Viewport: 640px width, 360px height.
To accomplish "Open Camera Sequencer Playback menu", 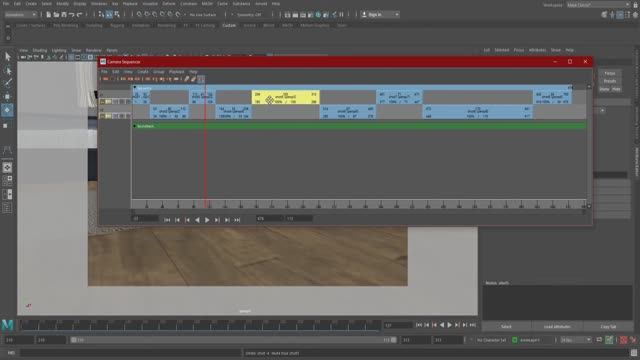I will click(x=177, y=72).
